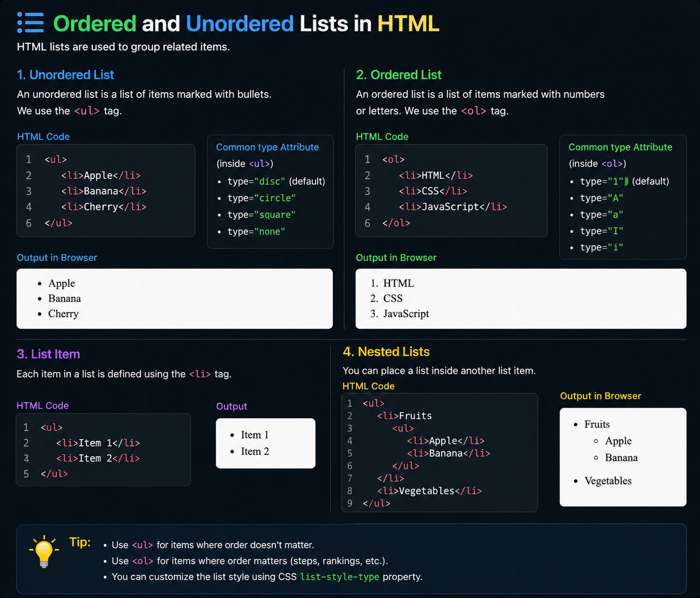Click code line "<li>JavaScript</li>"
Screen dimensions: 700x598
[453, 207]
